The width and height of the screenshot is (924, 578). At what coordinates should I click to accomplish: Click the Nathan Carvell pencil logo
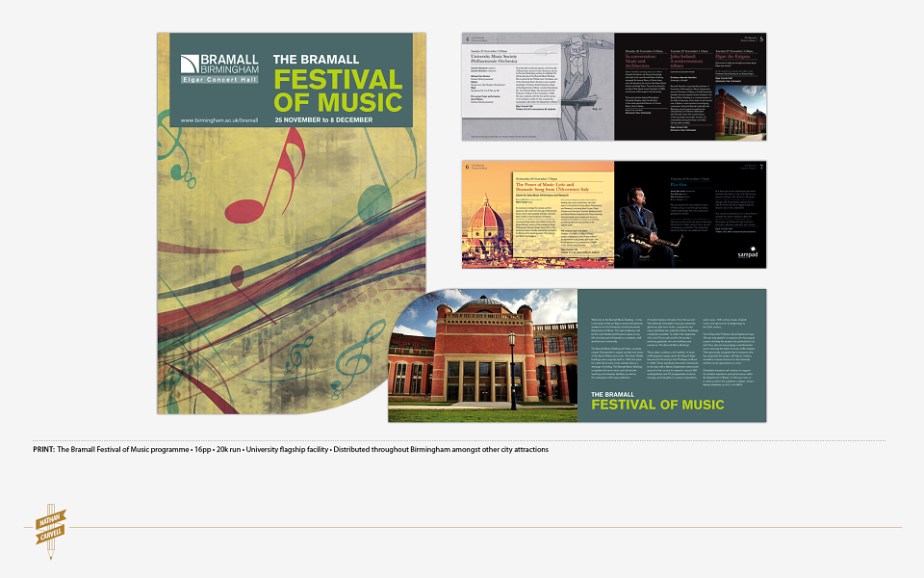click(x=51, y=531)
